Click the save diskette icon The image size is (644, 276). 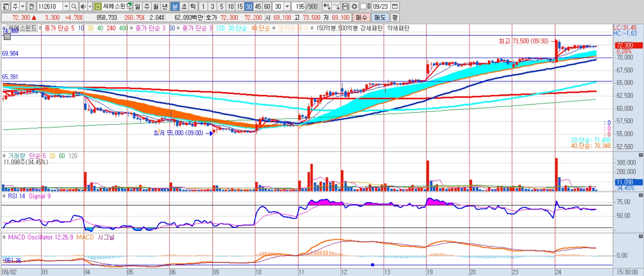[x=345, y=7]
